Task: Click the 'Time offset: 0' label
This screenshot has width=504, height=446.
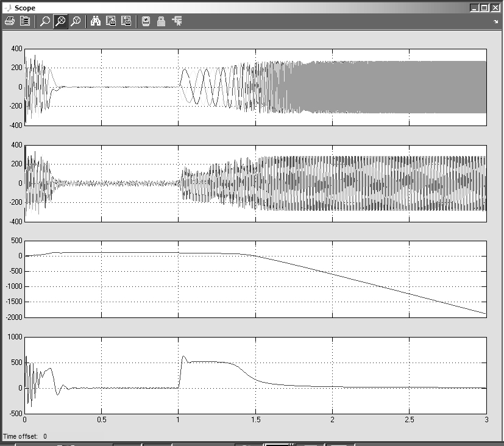Action: pos(25,436)
